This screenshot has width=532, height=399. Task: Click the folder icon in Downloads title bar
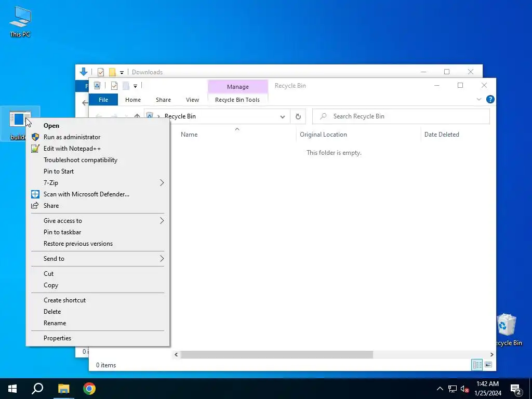point(112,72)
